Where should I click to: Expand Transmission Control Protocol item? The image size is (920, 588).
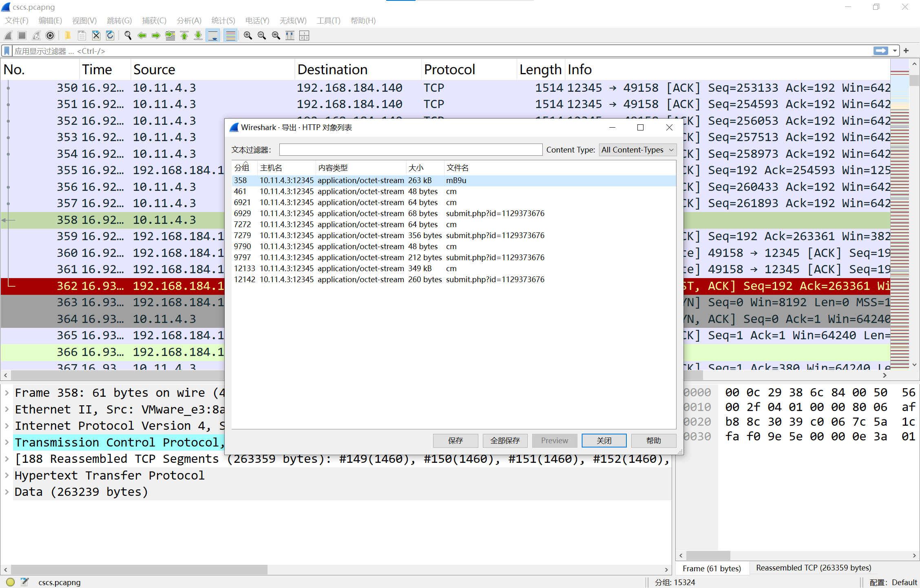tap(7, 442)
